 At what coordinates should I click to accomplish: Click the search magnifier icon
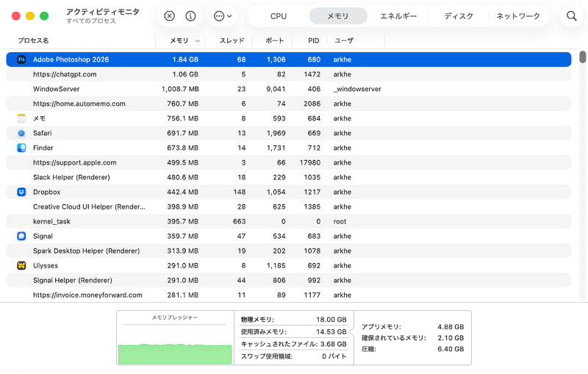pos(572,15)
